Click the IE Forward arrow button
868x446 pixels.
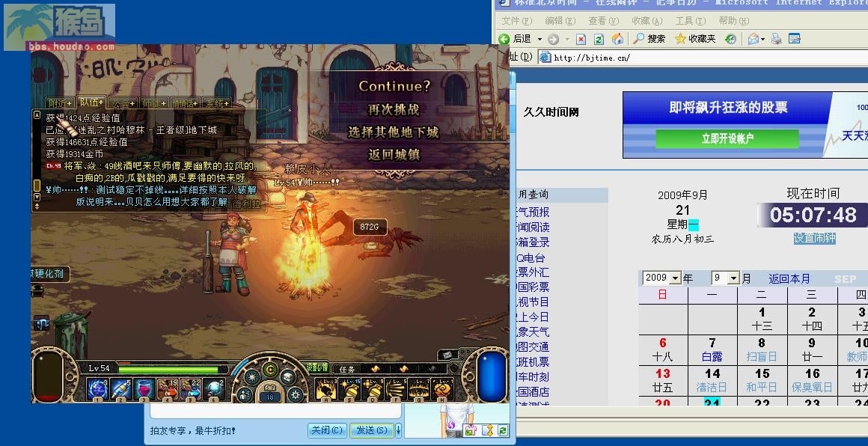coord(553,39)
